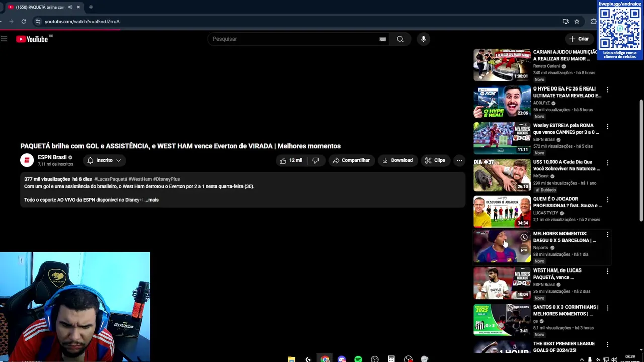
Task: Open options menu for DAEGU X BARCELONA video
Action: click(x=607, y=235)
